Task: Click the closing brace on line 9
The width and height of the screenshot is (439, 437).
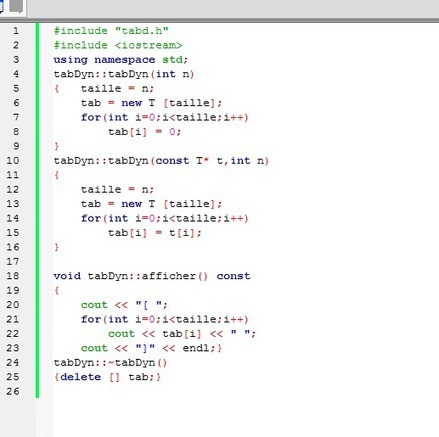Action: pyautogui.click(x=57, y=146)
